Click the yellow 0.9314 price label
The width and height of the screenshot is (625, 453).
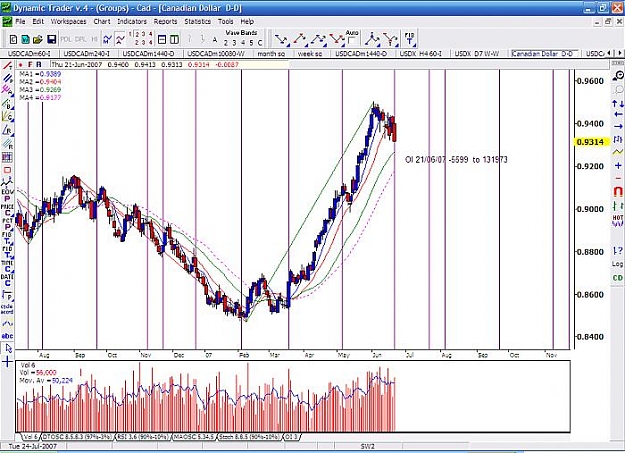(592, 142)
